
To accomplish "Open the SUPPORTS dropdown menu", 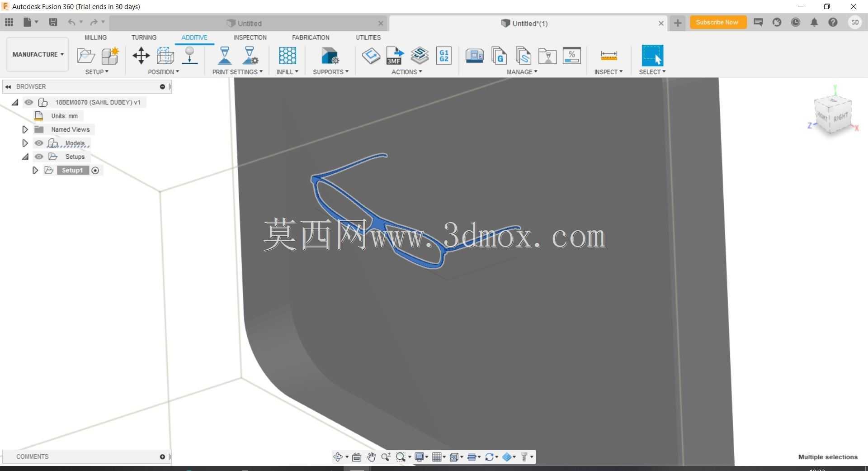I will pos(330,72).
